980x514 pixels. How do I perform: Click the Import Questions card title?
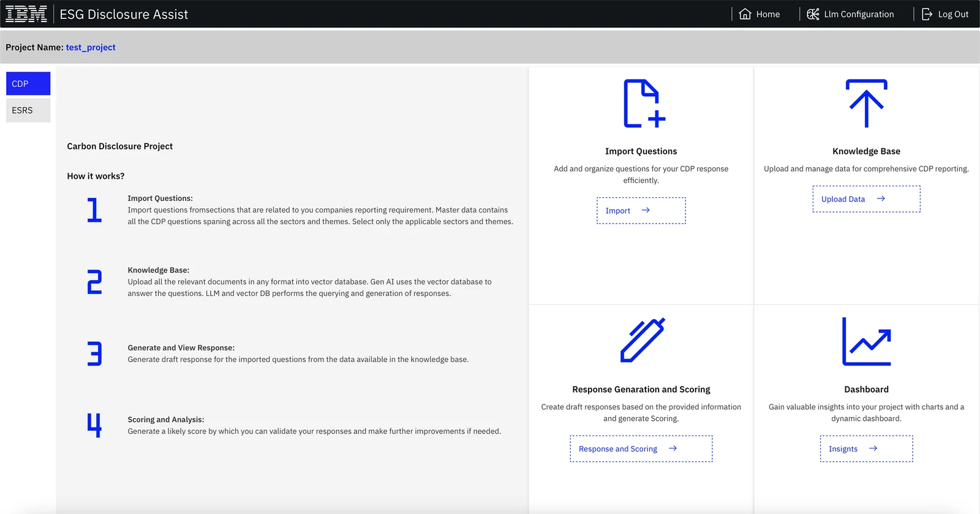pyautogui.click(x=641, y=151)
